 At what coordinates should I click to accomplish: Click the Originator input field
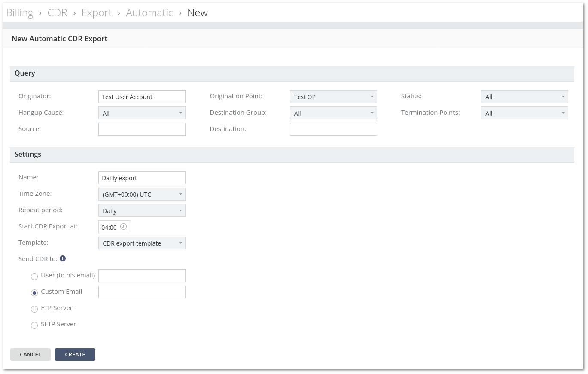coord(142,97)
